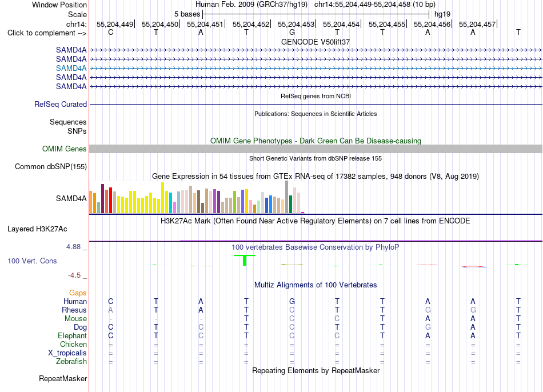Screen dimensions: 543x392
Task: Click the light-blue SAMD4A transcript label
Action: 71,68
